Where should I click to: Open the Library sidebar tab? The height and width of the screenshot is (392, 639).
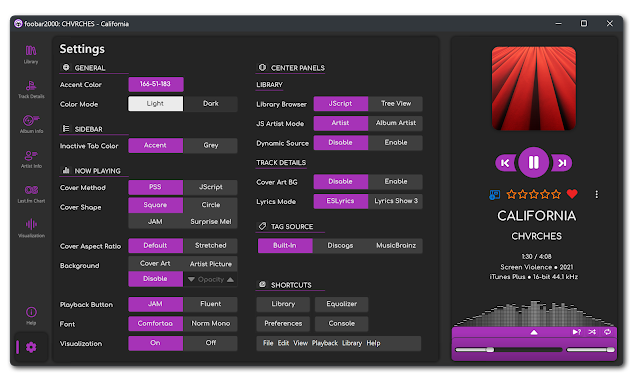coord(31,55)
